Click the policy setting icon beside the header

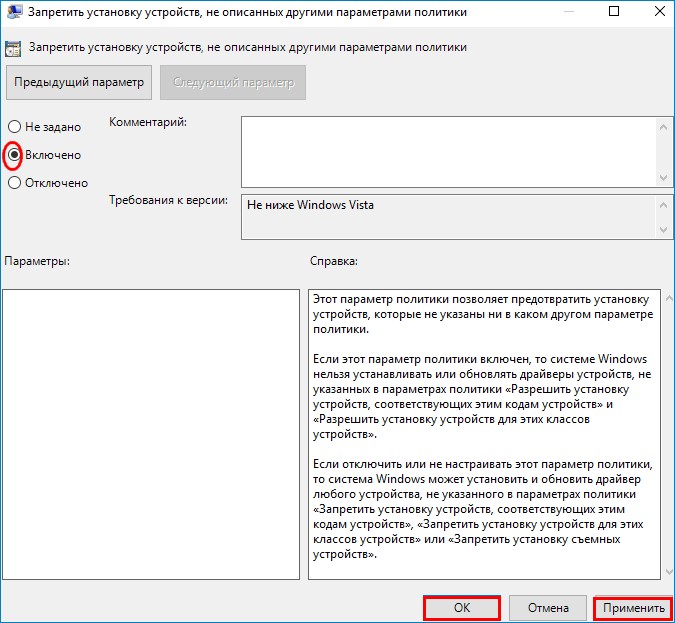[x=14, y=47]
